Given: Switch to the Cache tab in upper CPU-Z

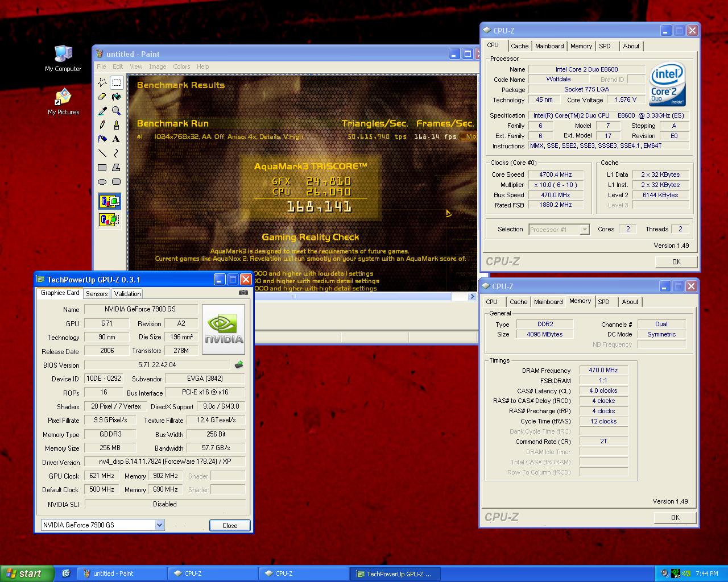Looking at the screenshot, I should pyautogui.click(x=519, y=46).
